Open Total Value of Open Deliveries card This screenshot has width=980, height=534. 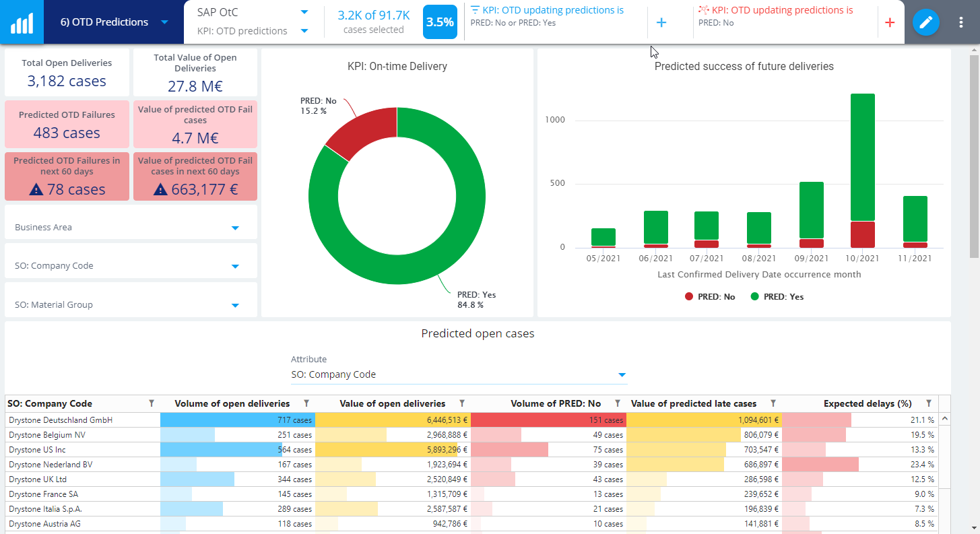195,73
